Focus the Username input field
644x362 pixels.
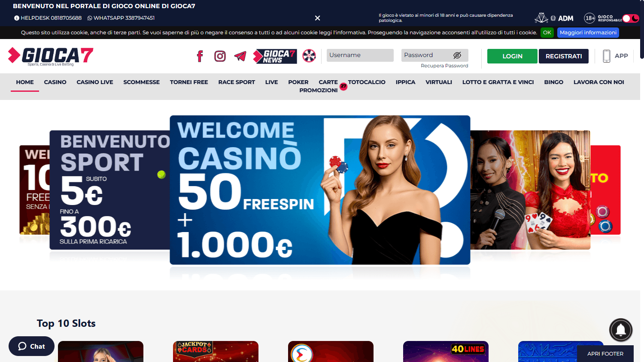click(360, 55)
